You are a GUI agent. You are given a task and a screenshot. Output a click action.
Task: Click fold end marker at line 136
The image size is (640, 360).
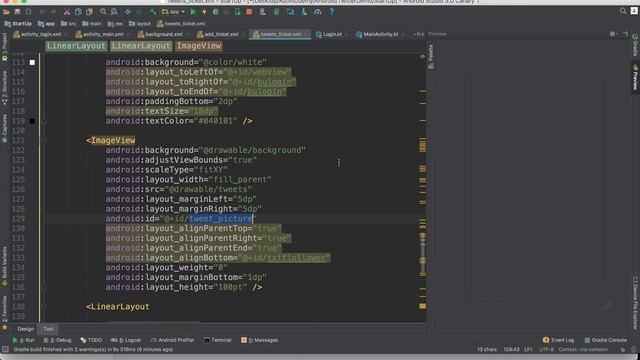pyautogui.click(x=44, y=287)
